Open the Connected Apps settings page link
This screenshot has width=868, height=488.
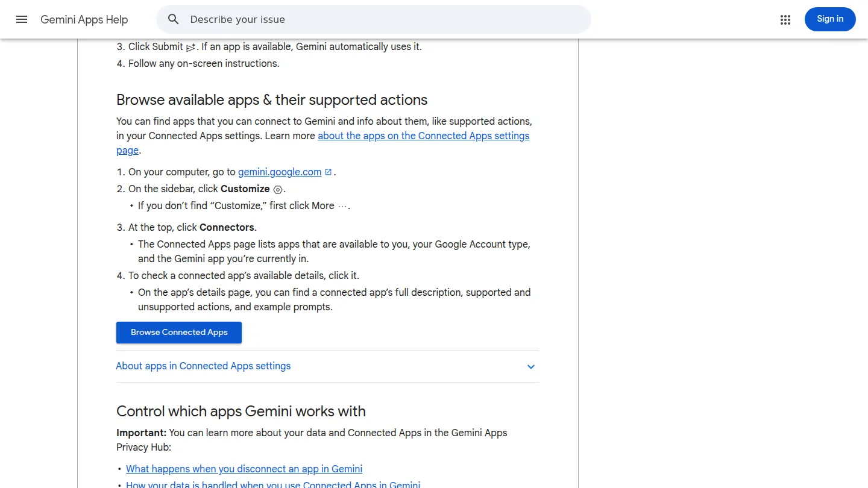point(323,143)
